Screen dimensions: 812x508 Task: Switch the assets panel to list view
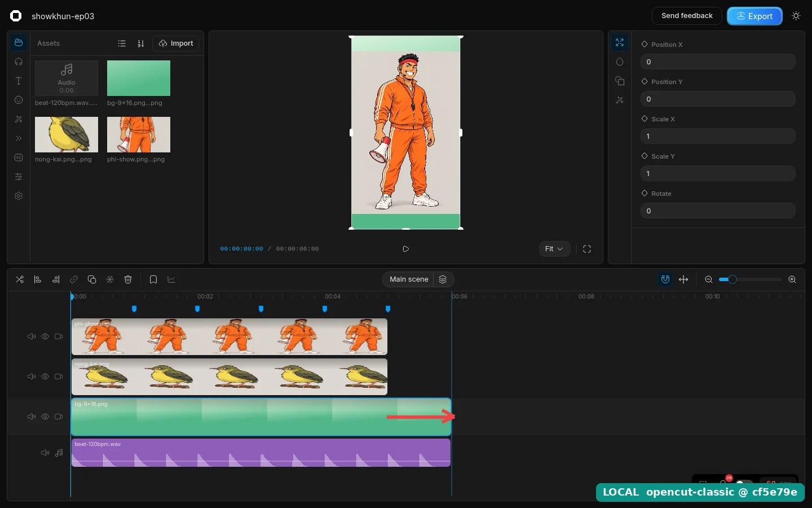coord(122,43)
